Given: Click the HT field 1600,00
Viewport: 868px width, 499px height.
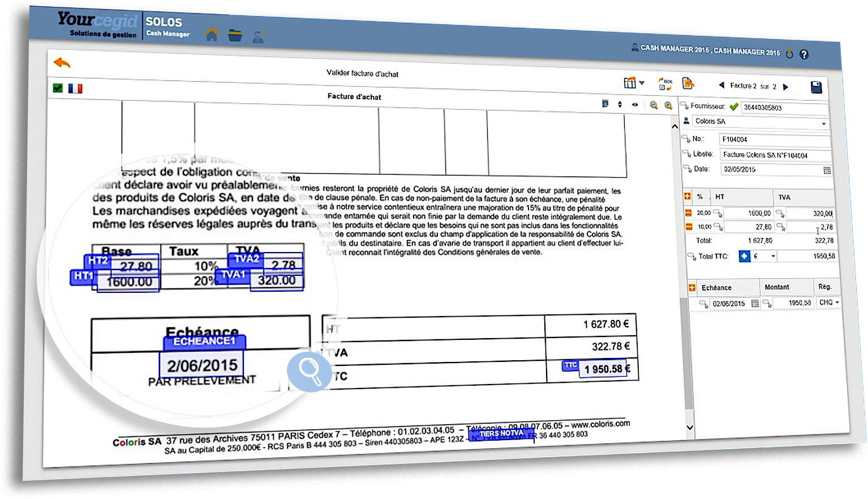Looking at the screenshot, I should 749,214.
